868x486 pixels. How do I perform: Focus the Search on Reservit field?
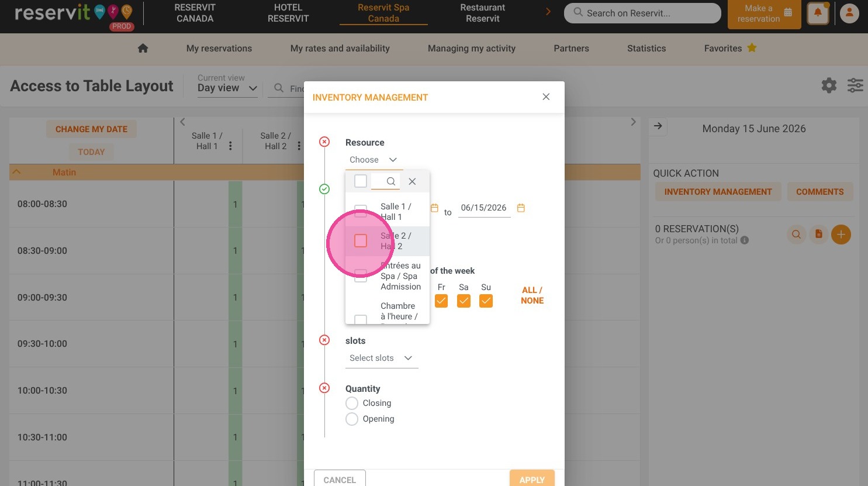pos(642,13)
